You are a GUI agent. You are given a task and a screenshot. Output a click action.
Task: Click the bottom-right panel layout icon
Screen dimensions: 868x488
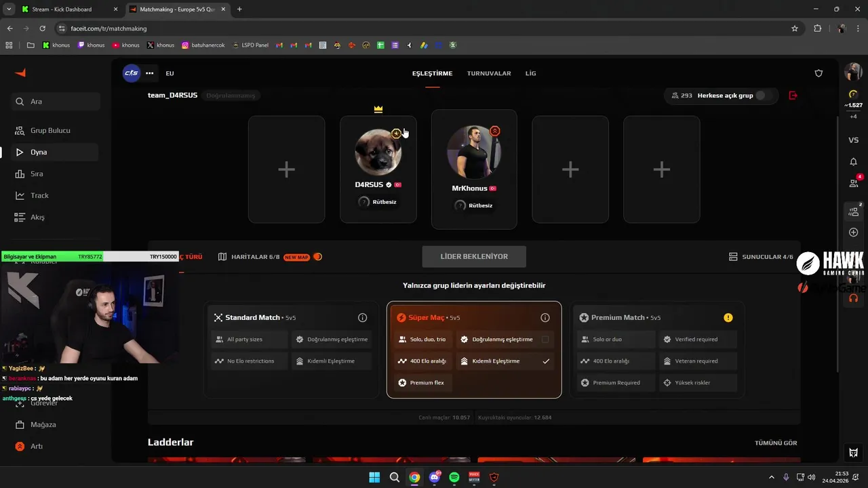pos(854,453)
